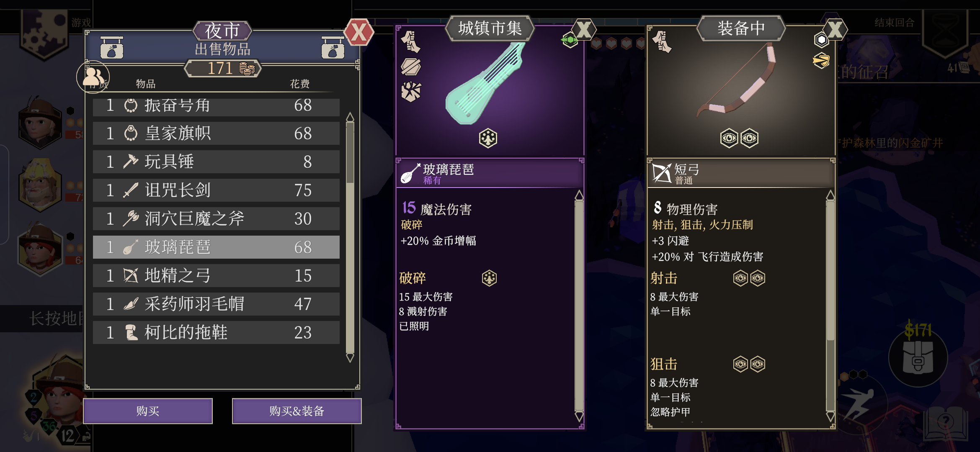This screenshot has width=980, height=452.
Task: Click the 购买 button
Action: (148, 411)
